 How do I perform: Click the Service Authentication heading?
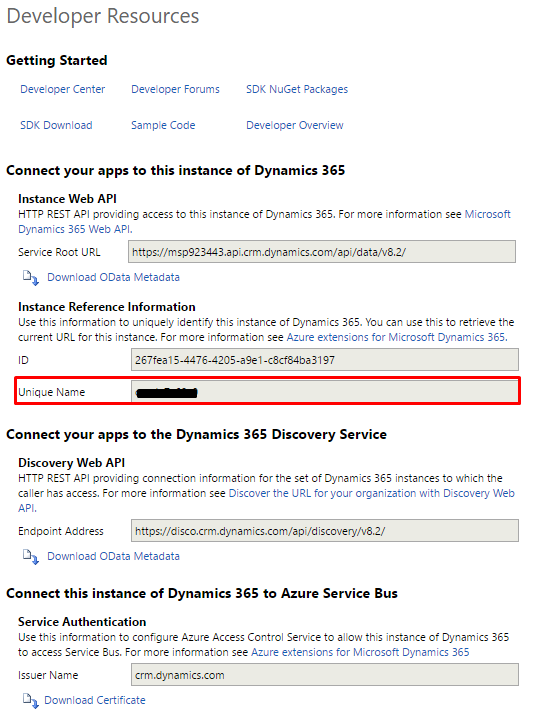tap(82, 621)
